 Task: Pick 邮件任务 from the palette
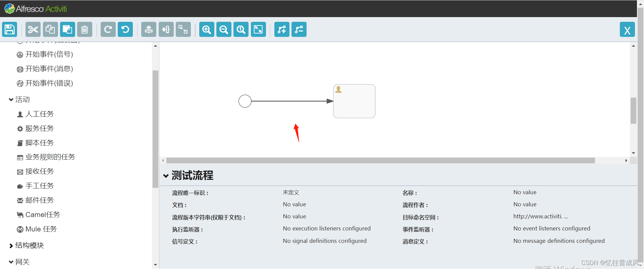(36, 200)
